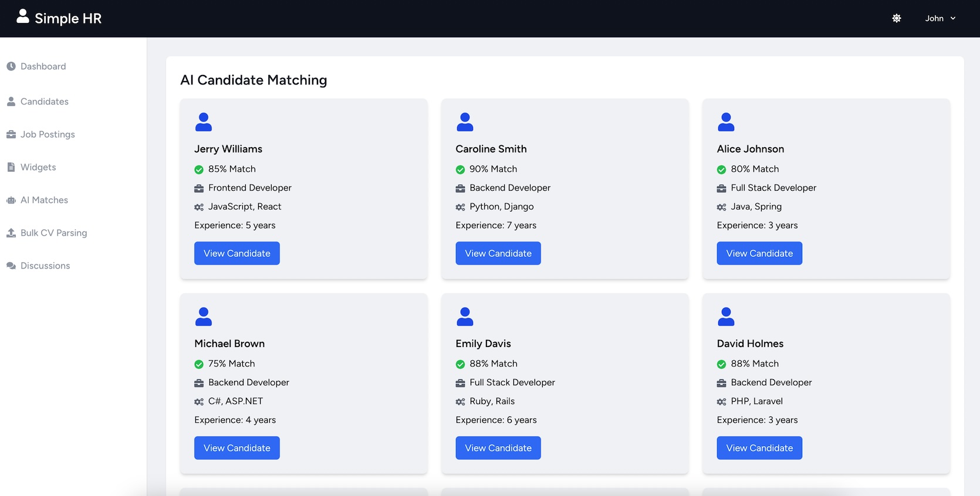
Task: Open Alice Johnson's View Candidate button
Action: click(759, 253)
